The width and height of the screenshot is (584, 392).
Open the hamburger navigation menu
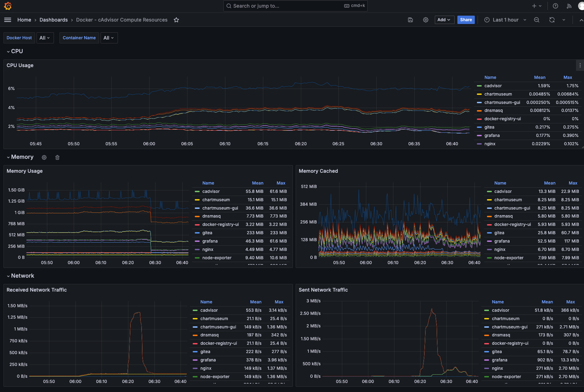click(8, 20)
